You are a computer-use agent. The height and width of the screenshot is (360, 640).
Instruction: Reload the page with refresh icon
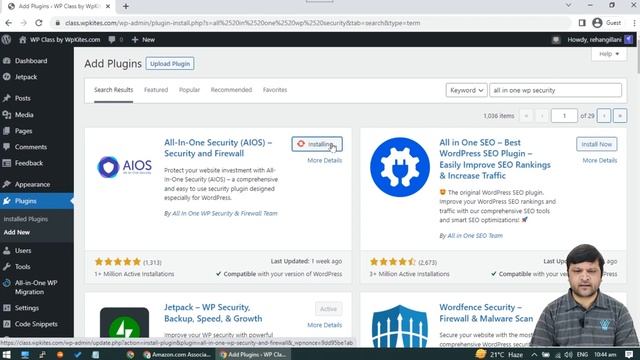[x=39, y=23]
